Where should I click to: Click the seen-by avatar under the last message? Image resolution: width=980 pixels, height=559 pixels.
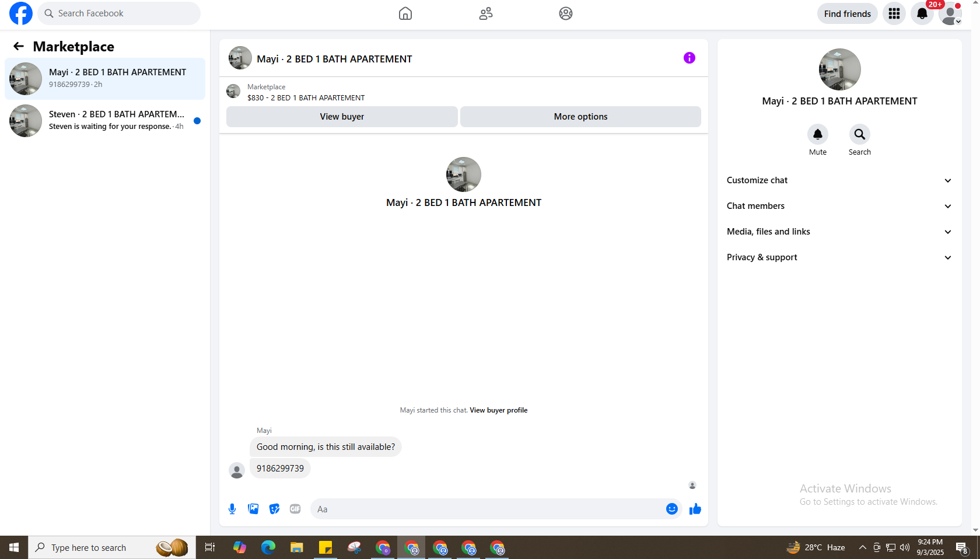(692, 485)
